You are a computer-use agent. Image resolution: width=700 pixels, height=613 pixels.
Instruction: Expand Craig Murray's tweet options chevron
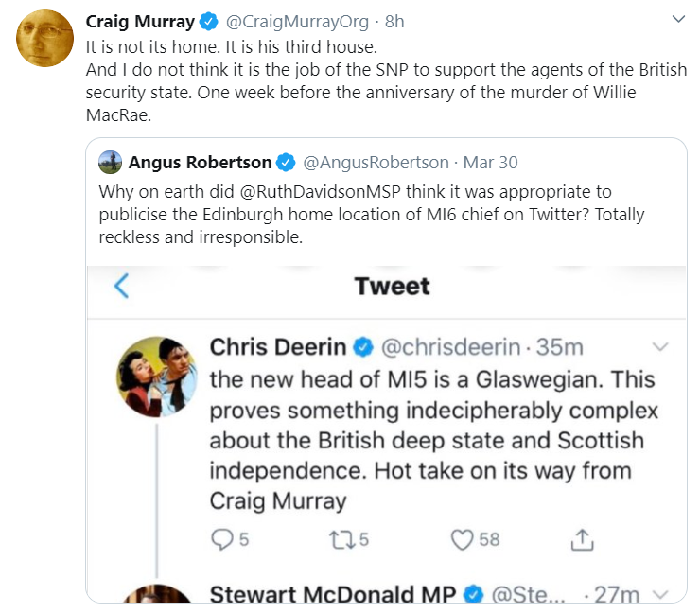point(678,19)
